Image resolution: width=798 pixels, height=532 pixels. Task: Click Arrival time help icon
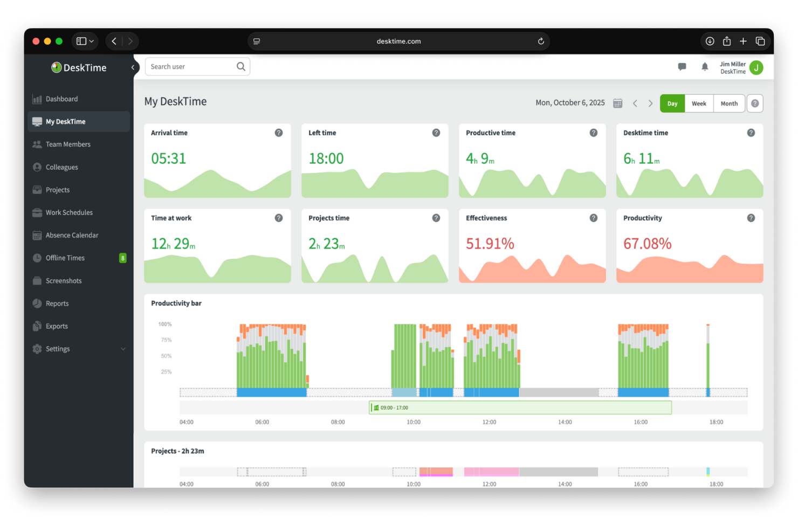pos(279,133)
